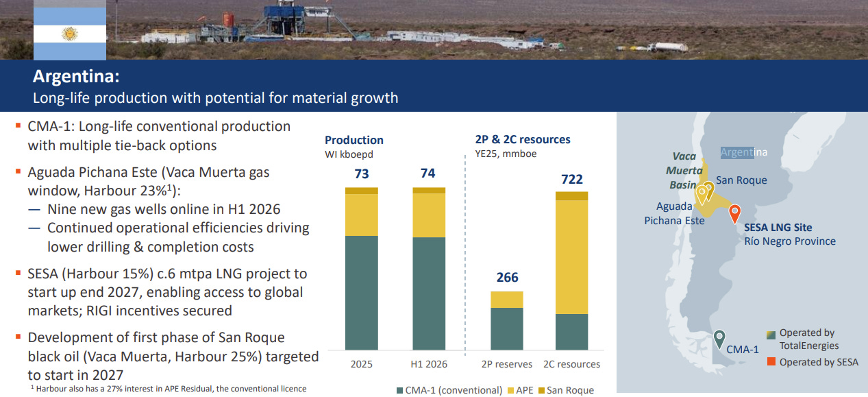This screenshot has height=397, width=868.
Task: Click the highlighted 'Argentina' map label
Action: point(744,152)
